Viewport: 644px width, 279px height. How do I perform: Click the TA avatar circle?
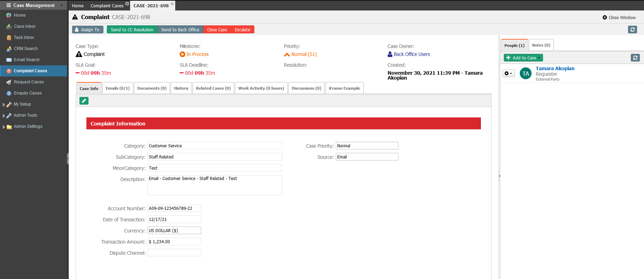(x=525, y=74)
